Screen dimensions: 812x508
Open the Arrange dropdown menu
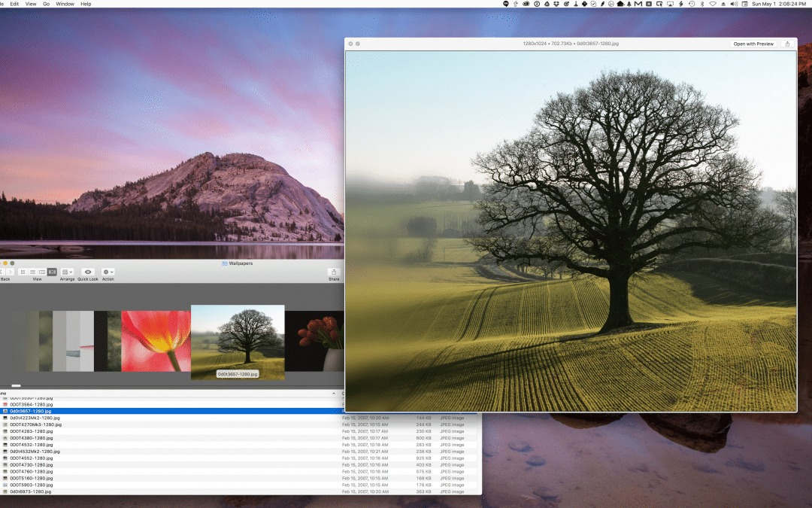pyautogui.click(x=68, y=272)
